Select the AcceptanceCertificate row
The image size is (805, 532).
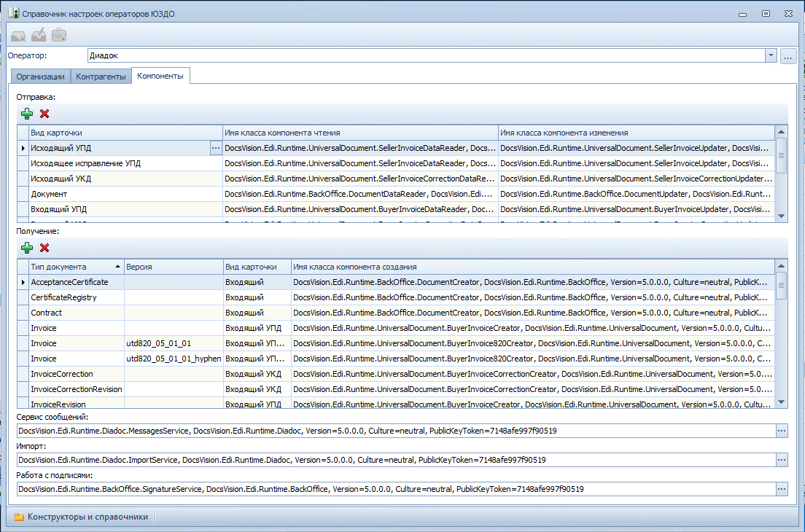coord(395,282)
